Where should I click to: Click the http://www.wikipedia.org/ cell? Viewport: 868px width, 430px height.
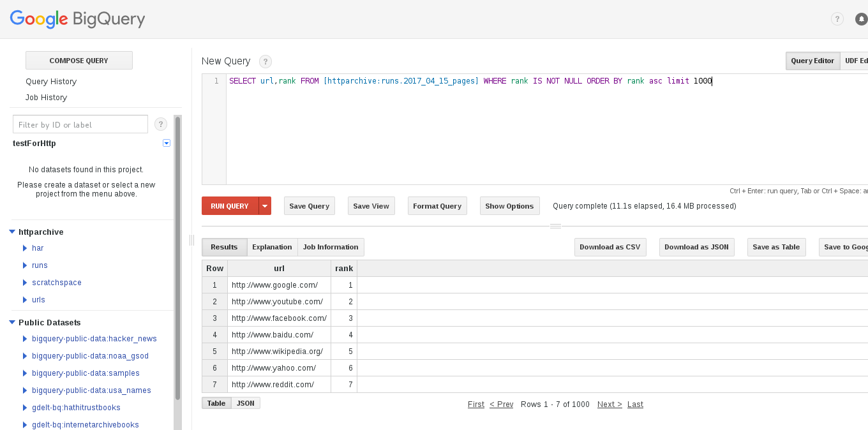[x=279, y=352]
